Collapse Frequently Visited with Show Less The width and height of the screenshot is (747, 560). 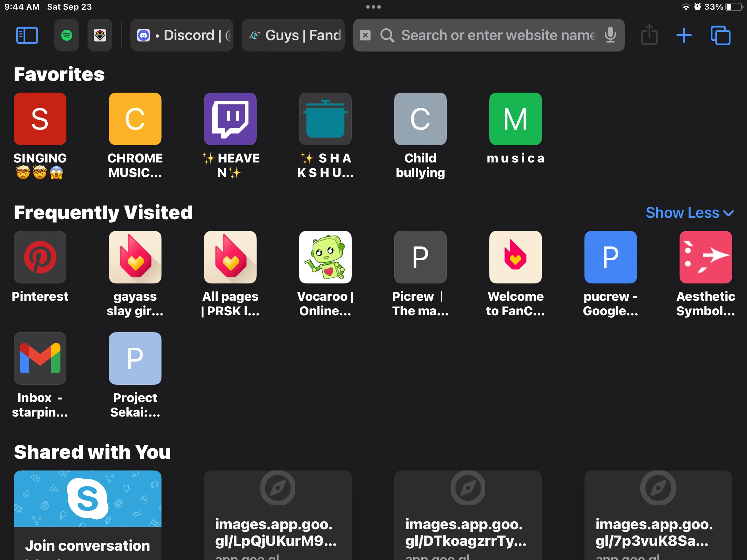tap(689, 213)
